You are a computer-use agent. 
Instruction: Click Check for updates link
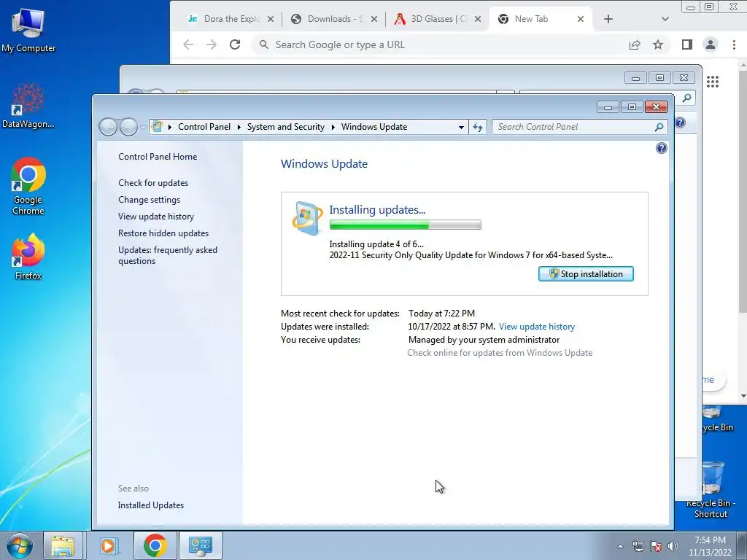click(x=153, y=183)
